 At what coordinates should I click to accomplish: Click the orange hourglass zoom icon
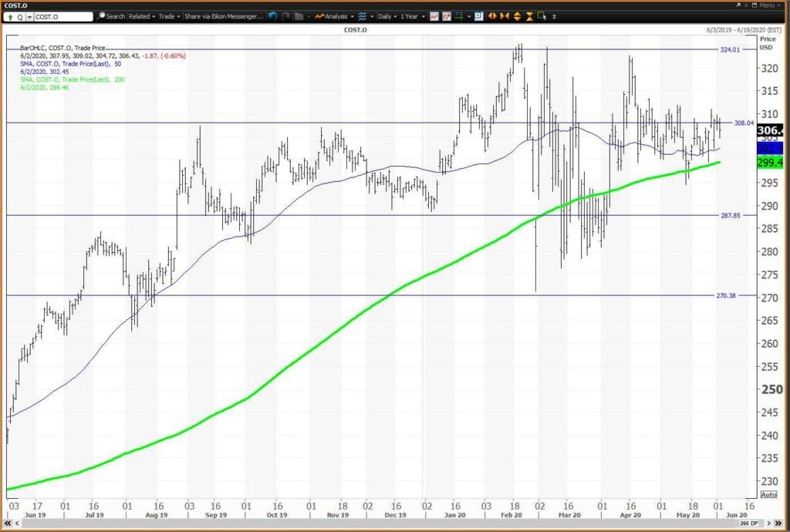[529, 17]
